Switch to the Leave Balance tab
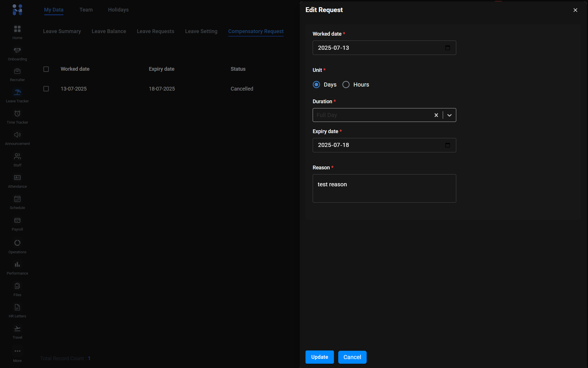The height and width of the screenshot is (368, 588). coord(109,31)
